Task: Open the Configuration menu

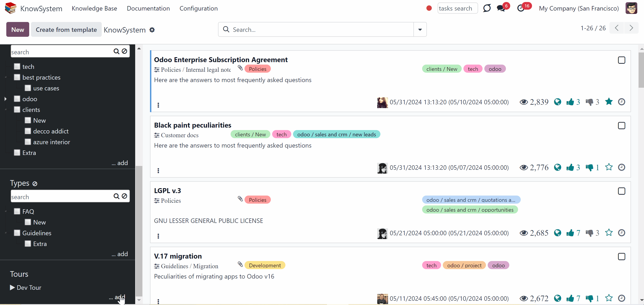Action: point(198,8)
